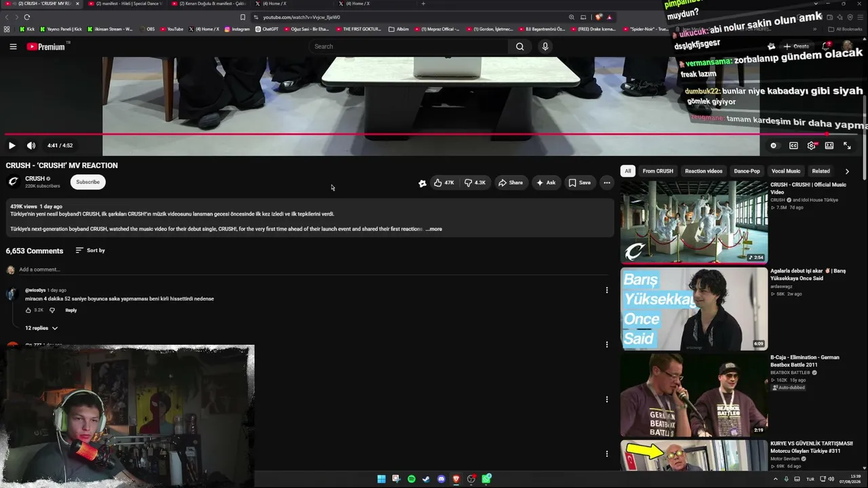
Task: Start voice search with the microphone icon
Action: click(545, 47)
